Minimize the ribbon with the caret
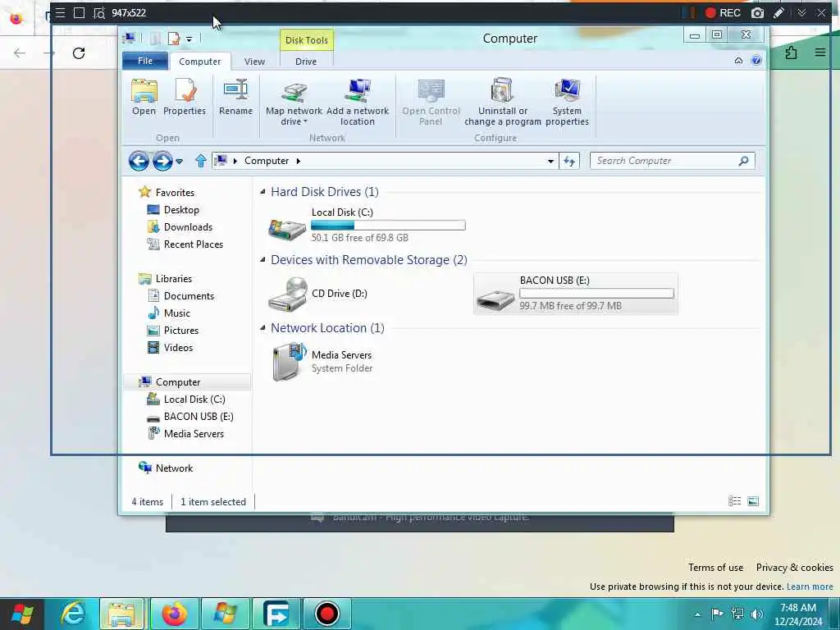Screen dimensions: 840x630 [x=738, y=60]
